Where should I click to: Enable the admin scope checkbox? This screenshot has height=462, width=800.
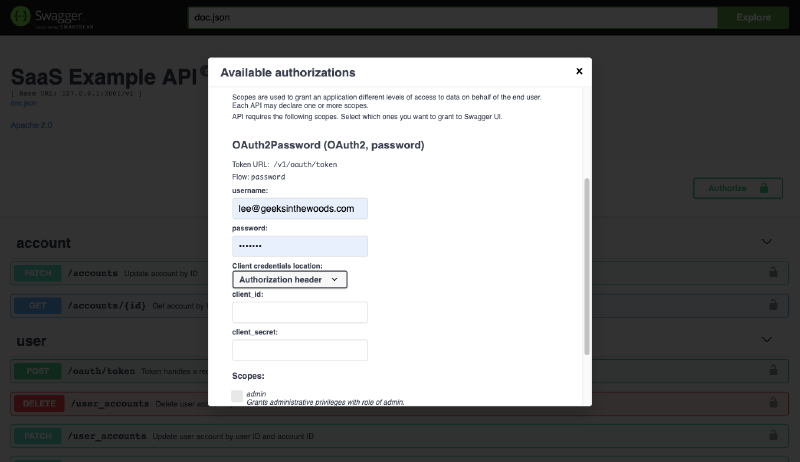237,396
